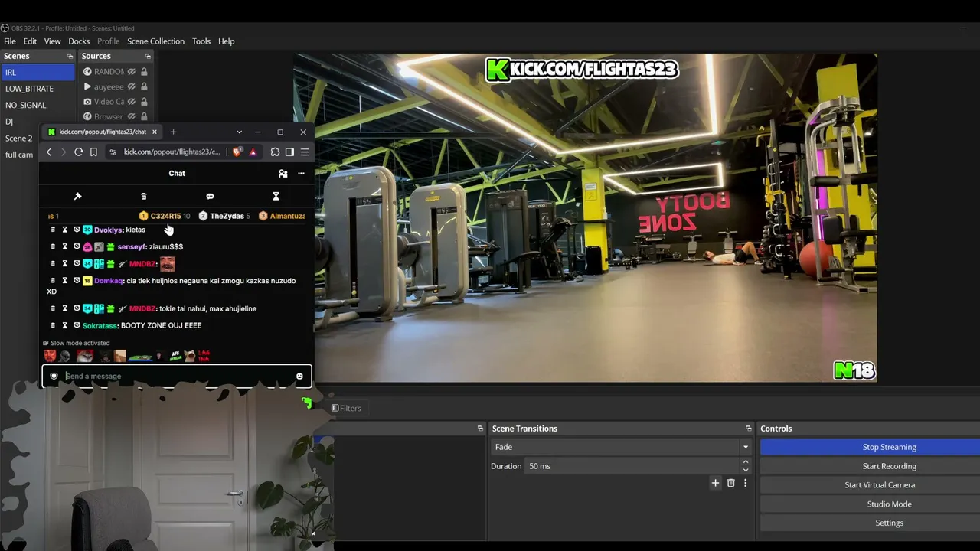
Task: Click the transition Duration field
Action: tap(632, 466)
